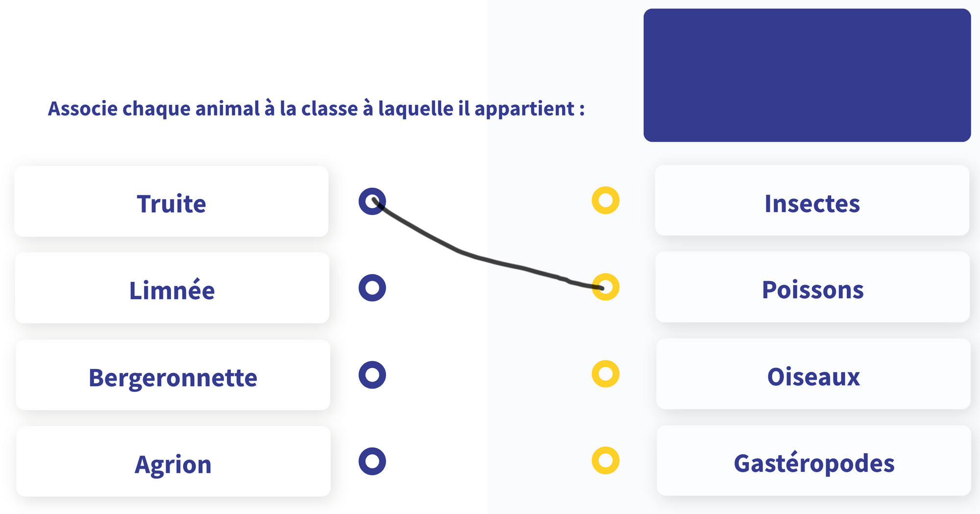This screenshot has width=980, height=514.
Task: Click the Truite card
Action: pos(171,201)
